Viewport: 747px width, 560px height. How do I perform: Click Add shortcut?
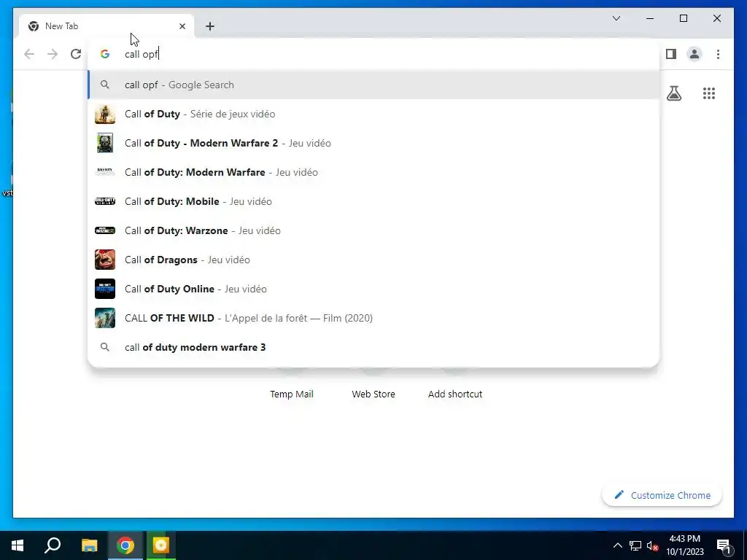(455, 394)
